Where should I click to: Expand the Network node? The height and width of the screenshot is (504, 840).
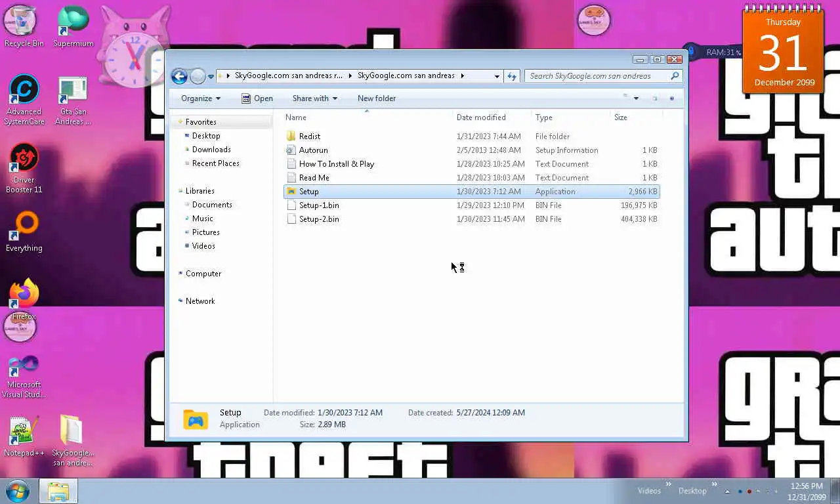(x=180, y=301)
